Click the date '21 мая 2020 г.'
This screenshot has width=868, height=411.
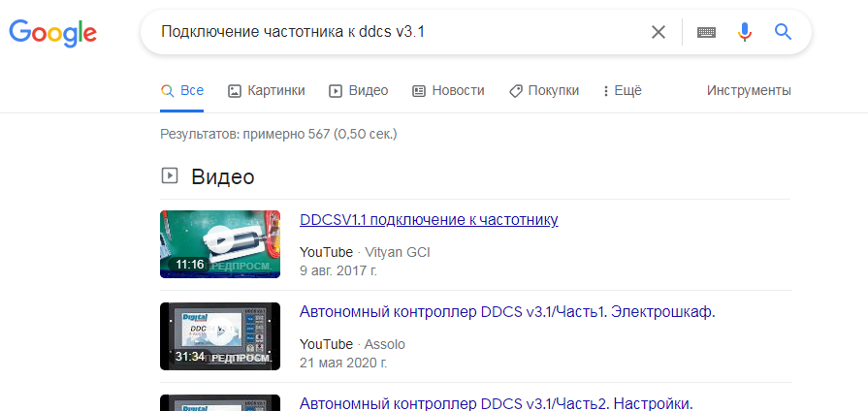coord(343,364)
